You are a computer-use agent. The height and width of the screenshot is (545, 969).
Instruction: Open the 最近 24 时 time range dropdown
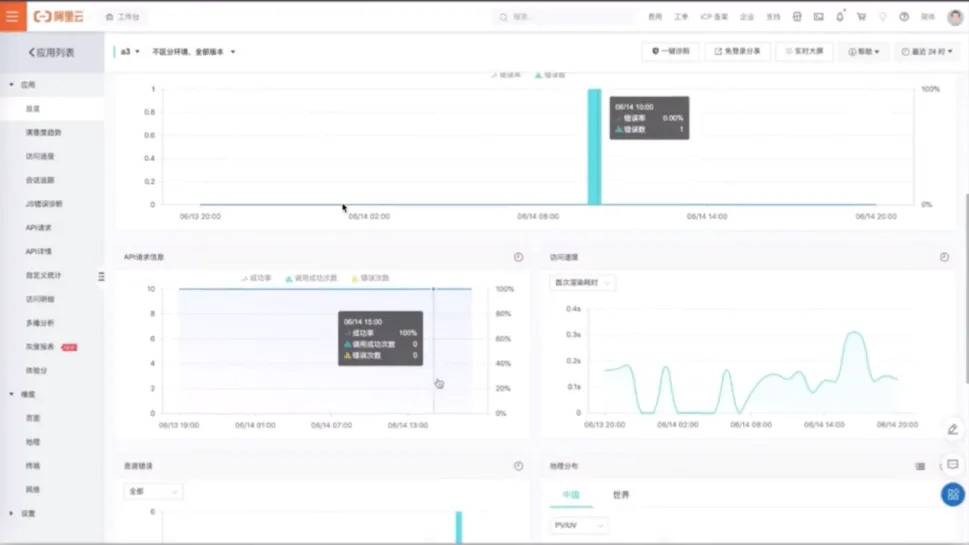pyautogui.click(x=926, y=51)
